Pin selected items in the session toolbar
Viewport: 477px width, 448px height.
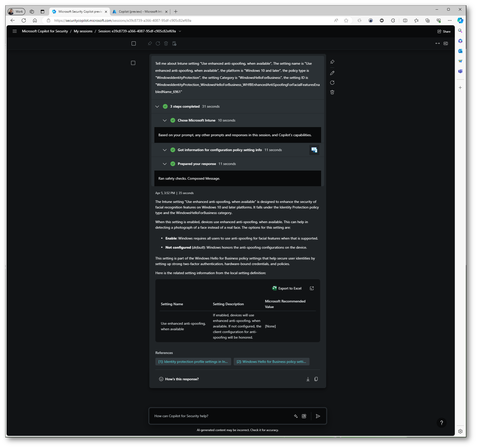(x=150, y=43)
